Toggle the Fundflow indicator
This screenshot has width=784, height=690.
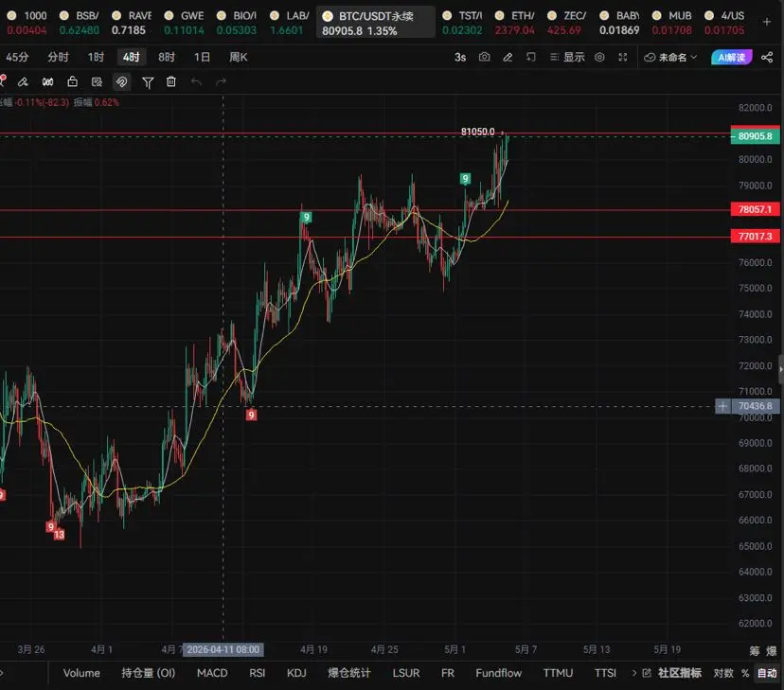(x=498, y=673)
